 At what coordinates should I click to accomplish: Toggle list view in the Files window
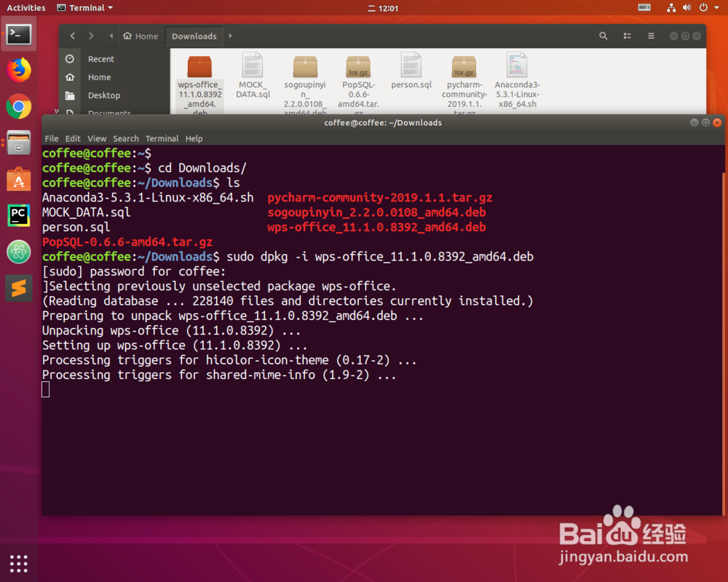coord(628,36)
